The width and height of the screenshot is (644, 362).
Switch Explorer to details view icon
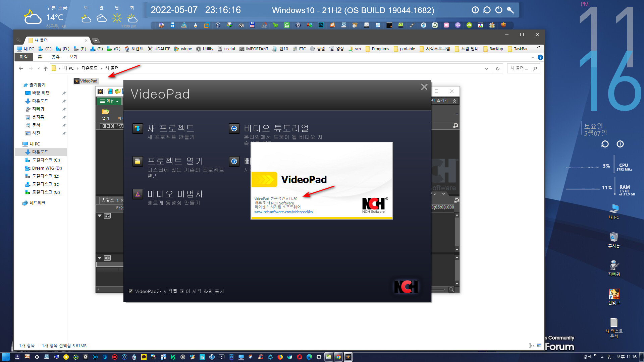pyautogui.click(x=532, y=345)
